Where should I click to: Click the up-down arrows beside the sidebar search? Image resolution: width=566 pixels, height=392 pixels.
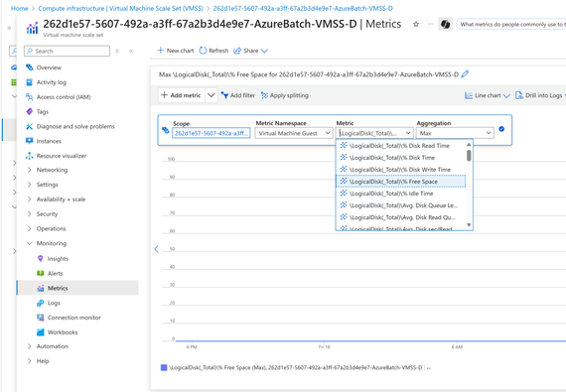[x=117, y=51]
